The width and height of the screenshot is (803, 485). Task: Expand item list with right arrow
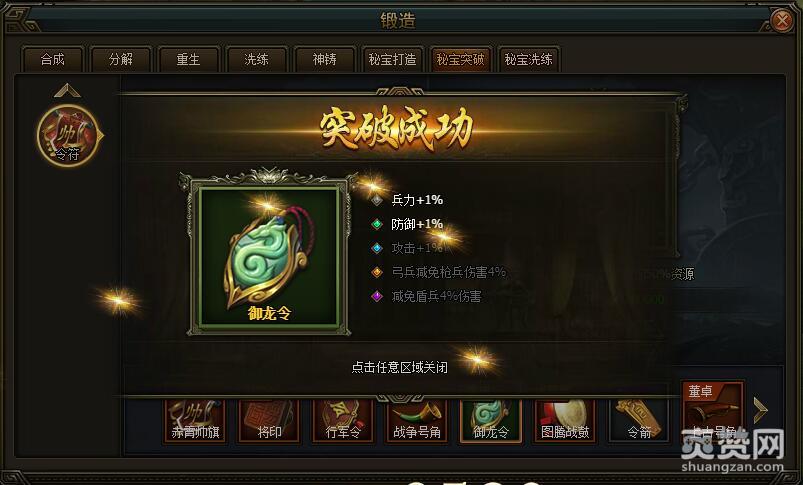760,410
